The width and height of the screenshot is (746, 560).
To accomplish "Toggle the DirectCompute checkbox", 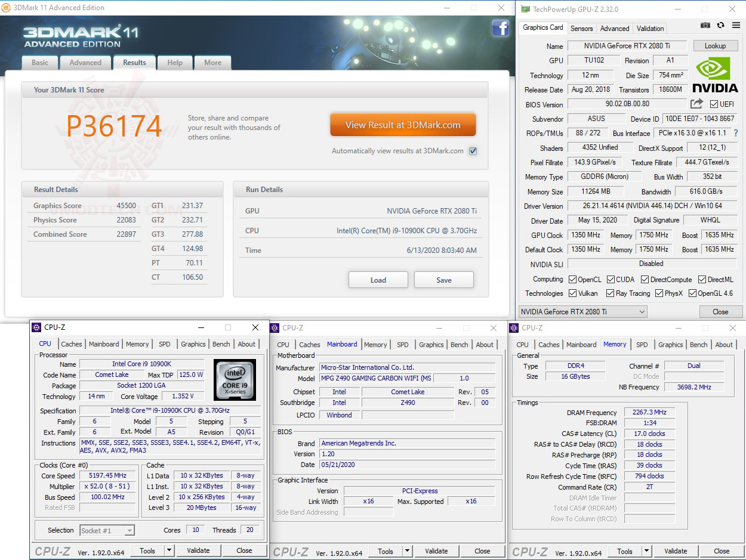I will point(645,280).
